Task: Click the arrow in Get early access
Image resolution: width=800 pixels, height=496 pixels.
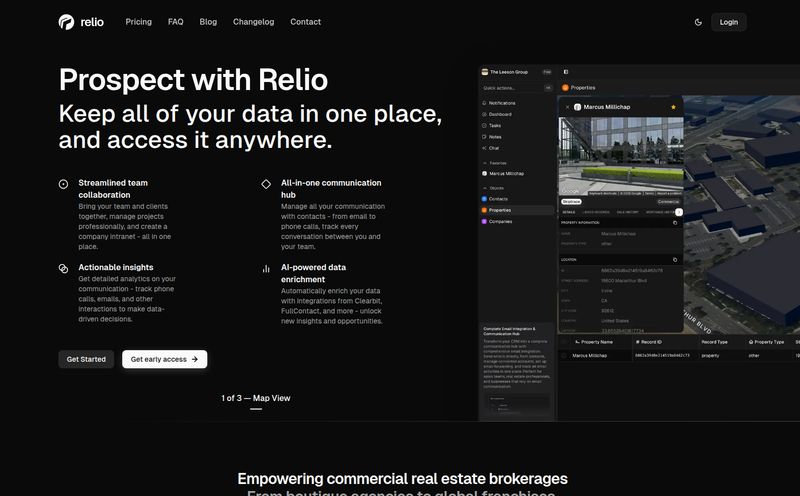Action: click(194, 359)
